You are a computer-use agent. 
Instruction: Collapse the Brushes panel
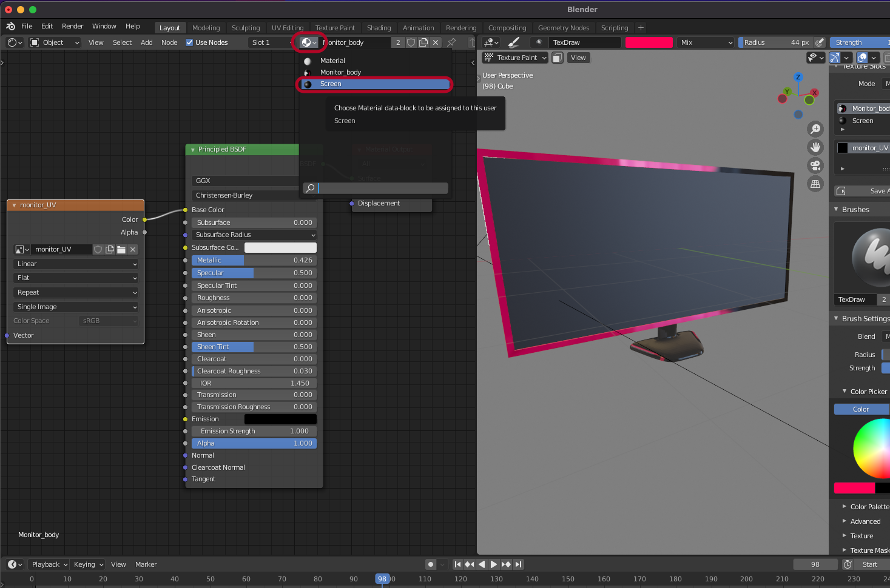(836, 209)
